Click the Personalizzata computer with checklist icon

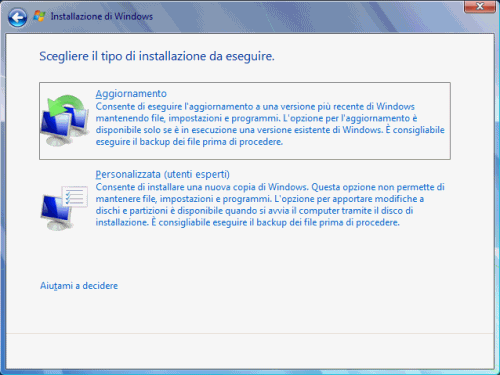pos(64,208)
